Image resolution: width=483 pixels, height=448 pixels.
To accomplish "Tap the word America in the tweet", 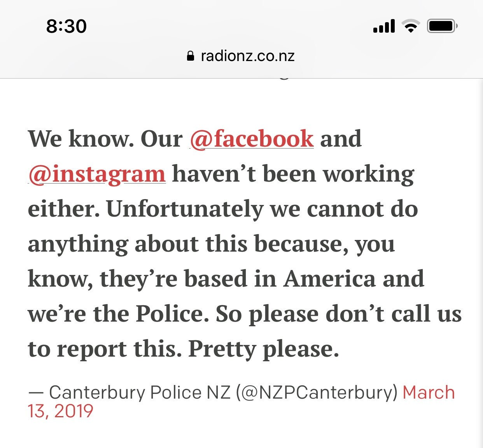I will [329, 278].
